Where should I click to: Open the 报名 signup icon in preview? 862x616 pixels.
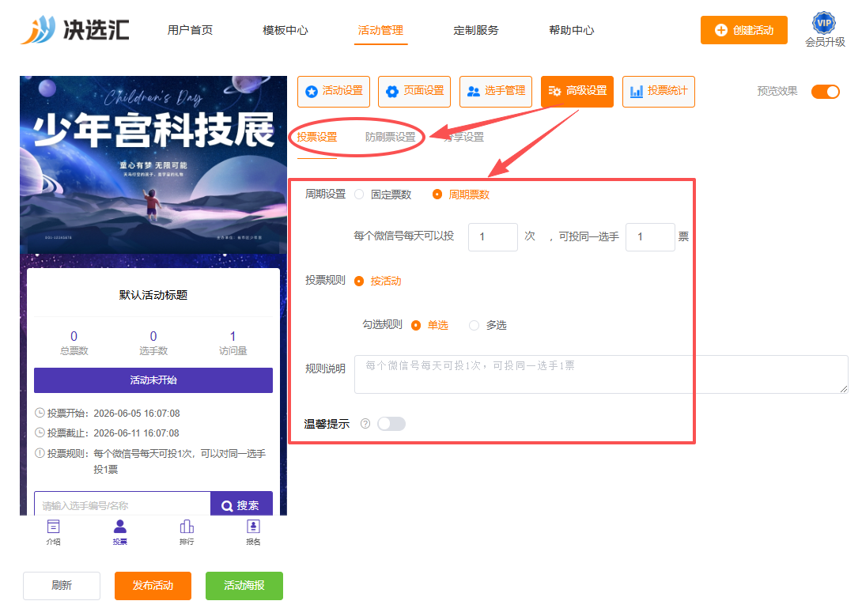(253, 527)
